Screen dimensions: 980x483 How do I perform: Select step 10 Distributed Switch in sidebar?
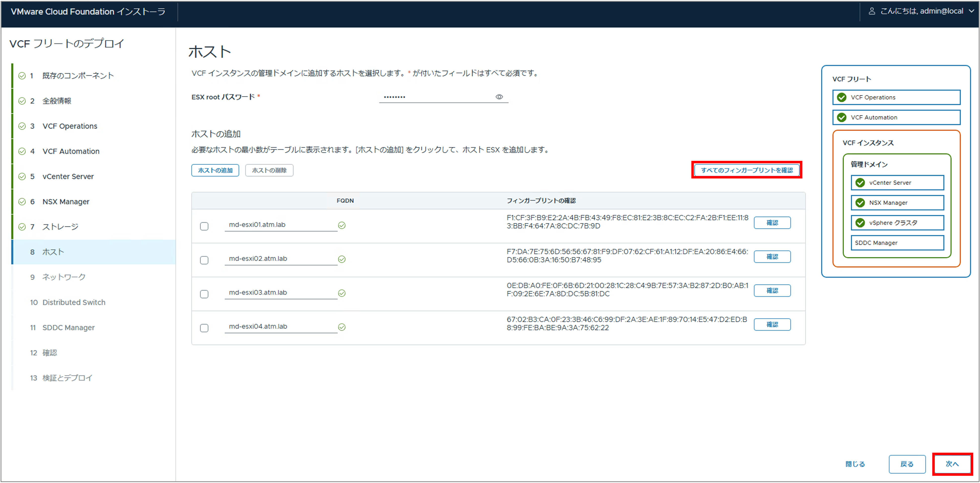[94, 302]
